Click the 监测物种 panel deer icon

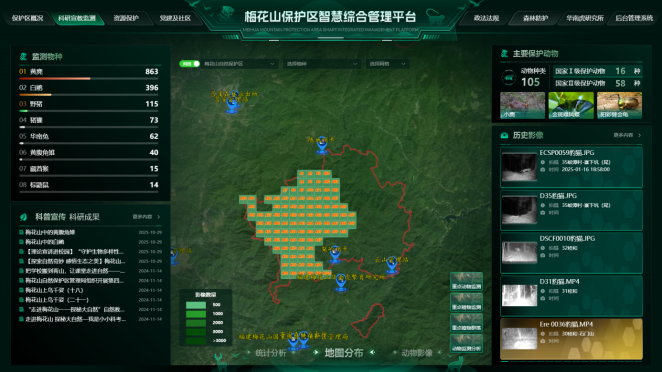click(23, 56)
